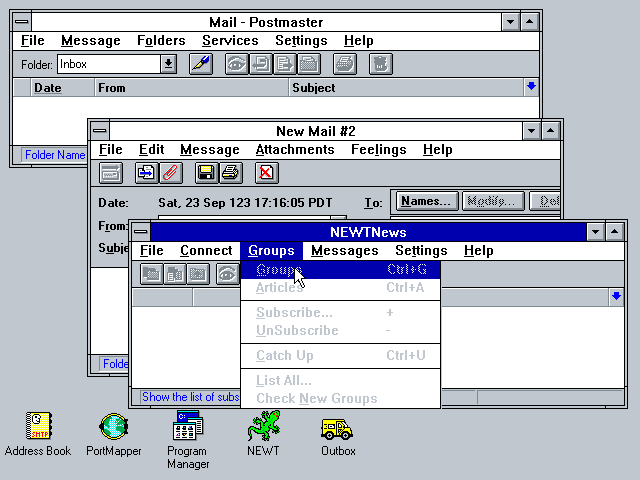This screenshot has width=640, height=480.
Task: Click the forward message icon in Mail toolbar
Action: (x=285, y=64)
